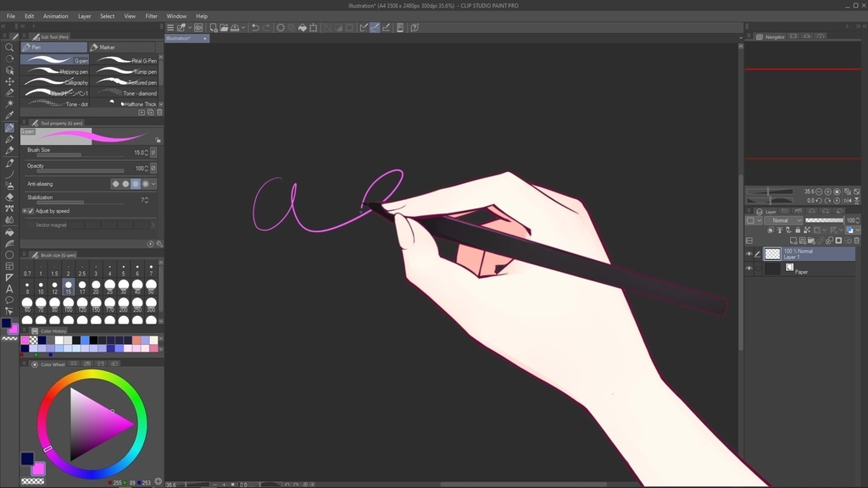Uncheck the Adjust by speed option
The width and height of the screenshot is (868, 488).
30,211
